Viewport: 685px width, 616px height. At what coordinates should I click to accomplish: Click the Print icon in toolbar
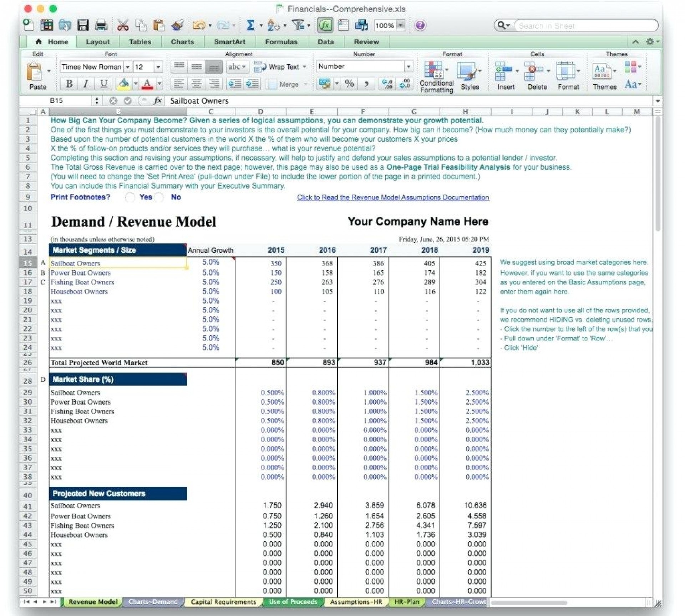click(x=101, y=25)
